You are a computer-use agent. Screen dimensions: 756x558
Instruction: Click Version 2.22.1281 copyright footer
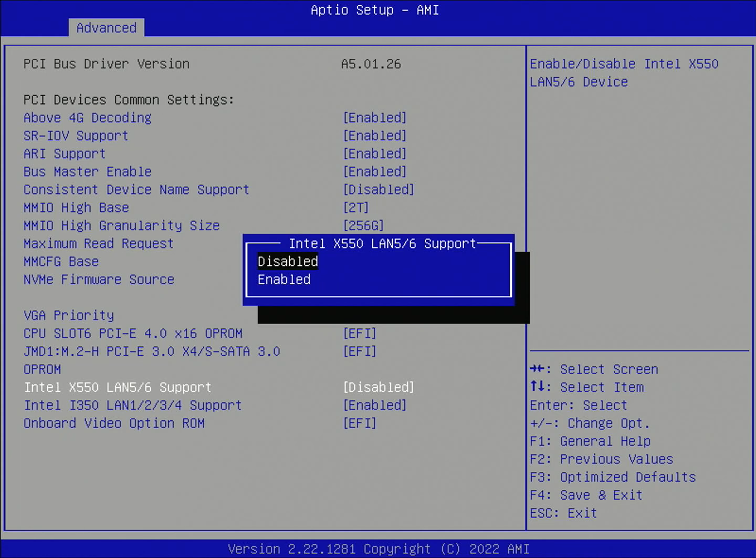pyautogui.click(x=379, y=549)
